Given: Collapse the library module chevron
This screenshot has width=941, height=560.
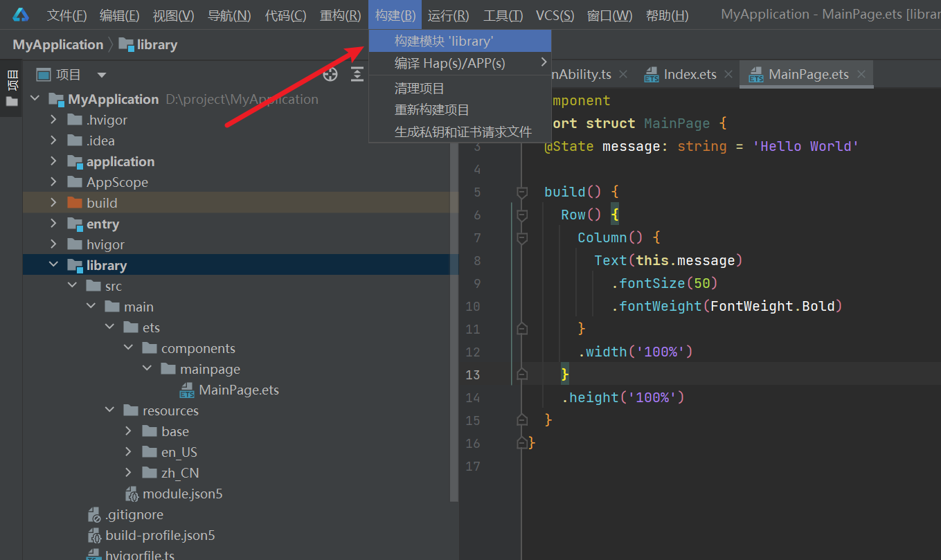Looking at the screenshot, I should (x=54, y=265).
